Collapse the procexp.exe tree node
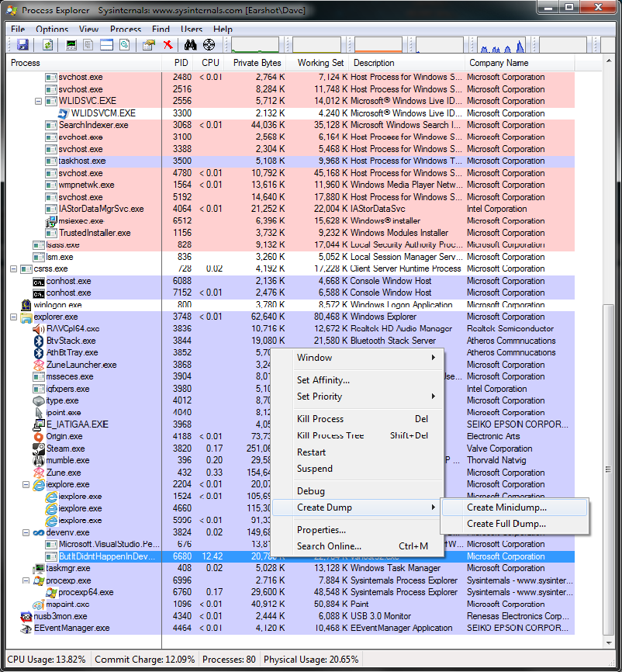 (x=26, y=580)
